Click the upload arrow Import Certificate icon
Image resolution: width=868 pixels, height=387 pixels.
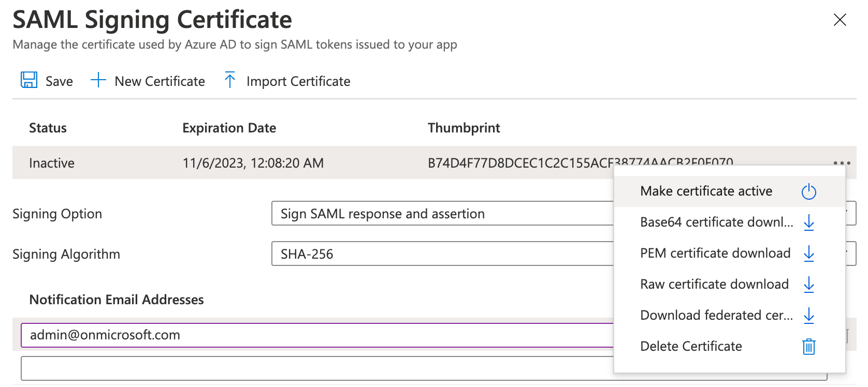230,80
